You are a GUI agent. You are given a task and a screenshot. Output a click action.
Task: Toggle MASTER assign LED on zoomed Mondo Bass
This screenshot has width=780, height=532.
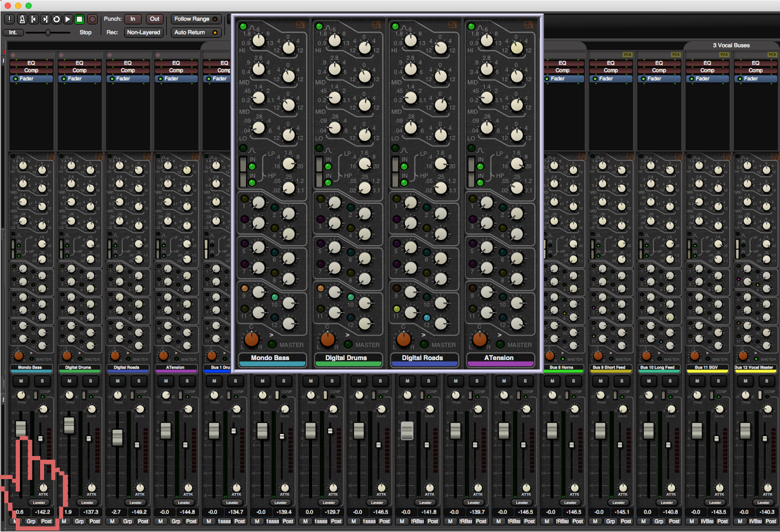[x=272, y=344]
